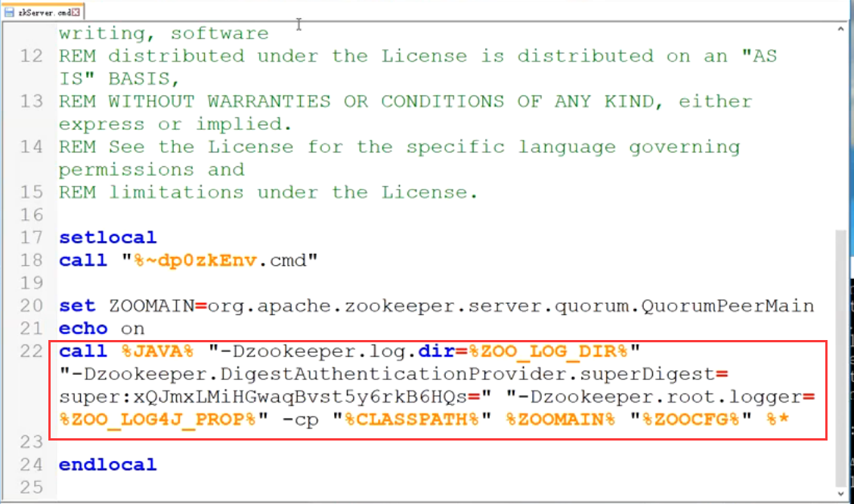This screenshot has height=504, width=854.
Task: Click the "-cp" option on line 22
Action: click(x=301, y=420)
